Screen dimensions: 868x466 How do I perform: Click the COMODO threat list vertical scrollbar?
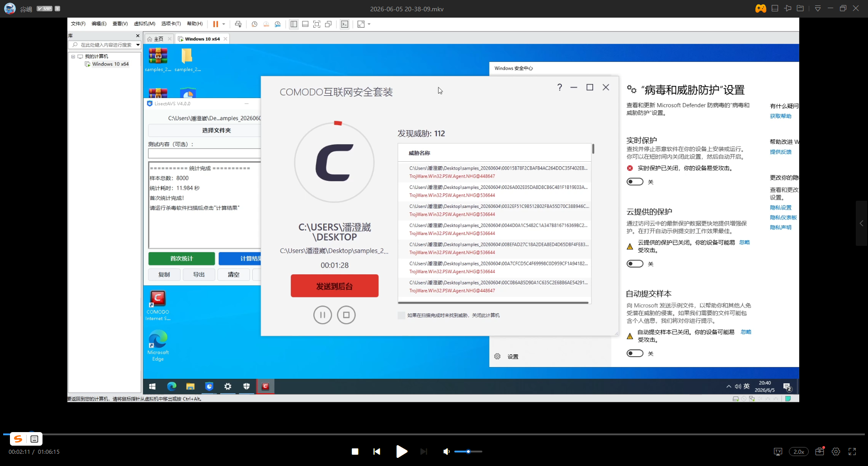[x=593, y=149]
